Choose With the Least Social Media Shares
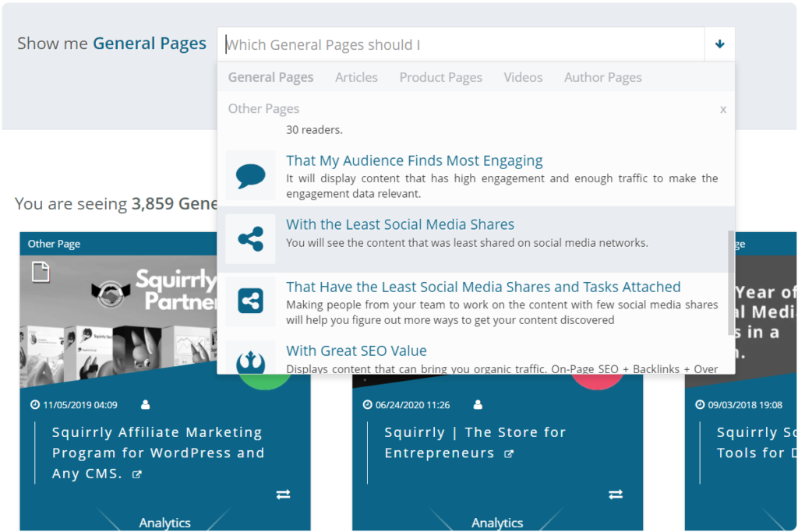 point(400,224)
